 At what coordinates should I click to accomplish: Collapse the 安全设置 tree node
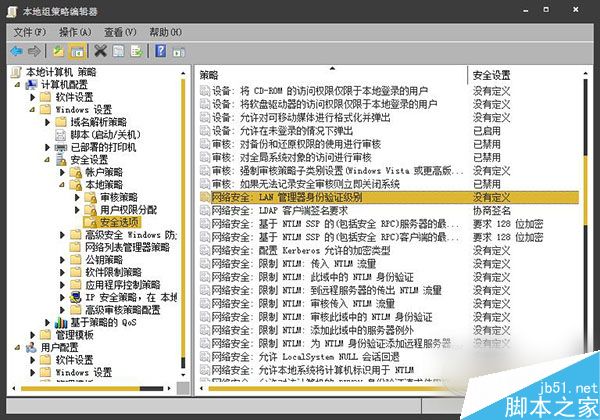(x=47, y=160)
